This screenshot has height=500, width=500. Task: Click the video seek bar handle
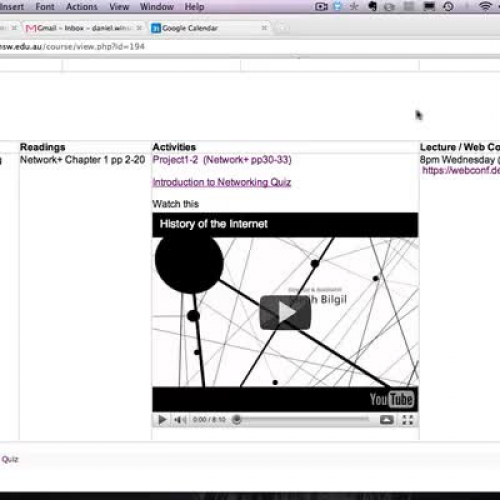click(x=236, y=419)
